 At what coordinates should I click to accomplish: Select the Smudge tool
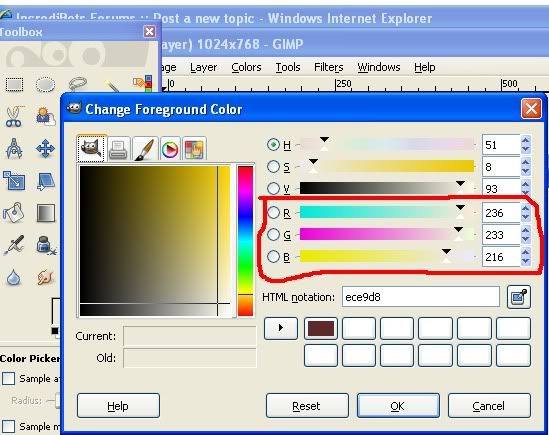[46, 277]
